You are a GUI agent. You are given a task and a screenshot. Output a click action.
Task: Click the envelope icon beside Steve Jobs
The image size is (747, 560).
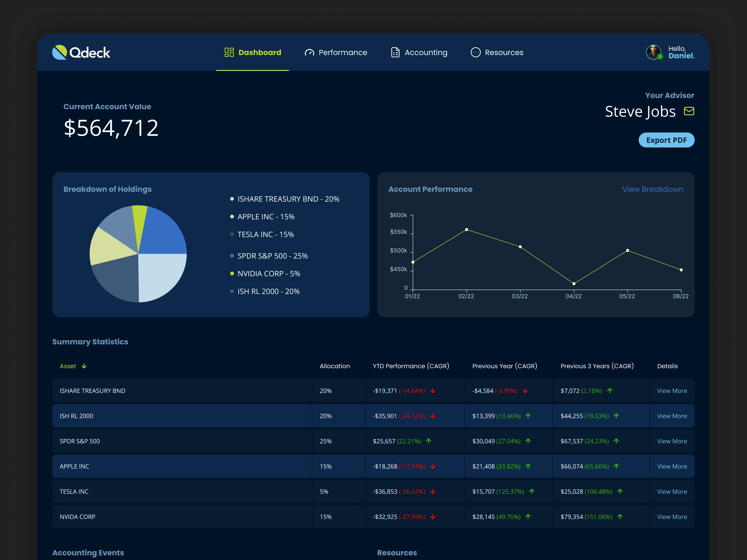(689, 111)
